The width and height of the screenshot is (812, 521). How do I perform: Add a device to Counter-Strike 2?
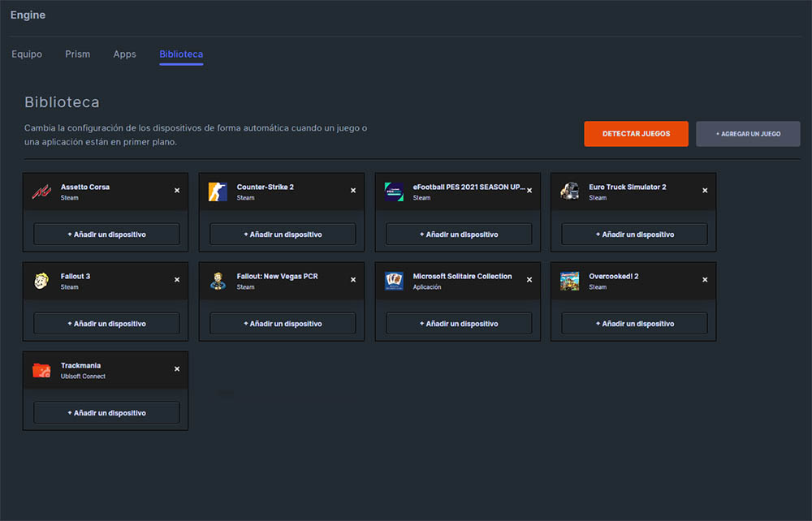click(283, 235)
